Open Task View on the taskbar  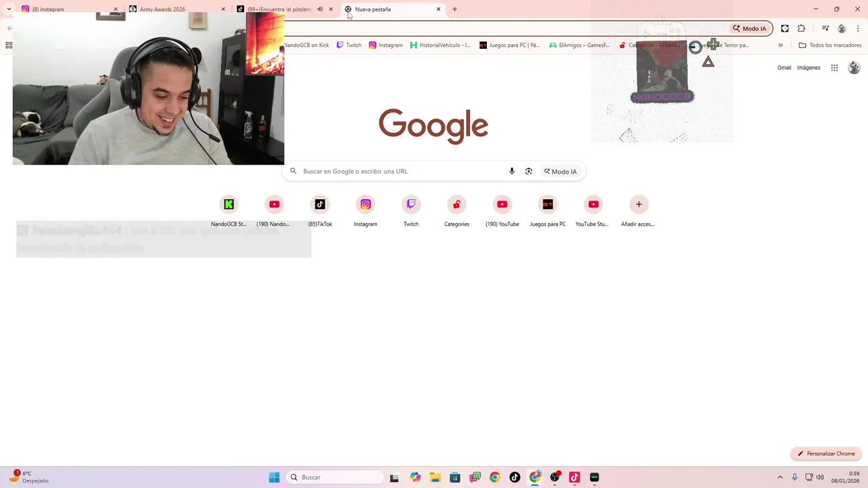click(x=394, y=477)
